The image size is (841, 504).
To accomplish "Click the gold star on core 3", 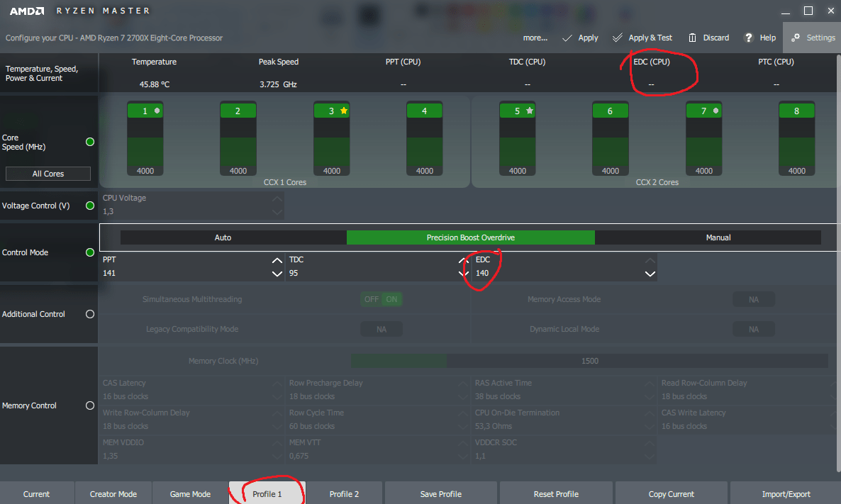I will 344,111.
